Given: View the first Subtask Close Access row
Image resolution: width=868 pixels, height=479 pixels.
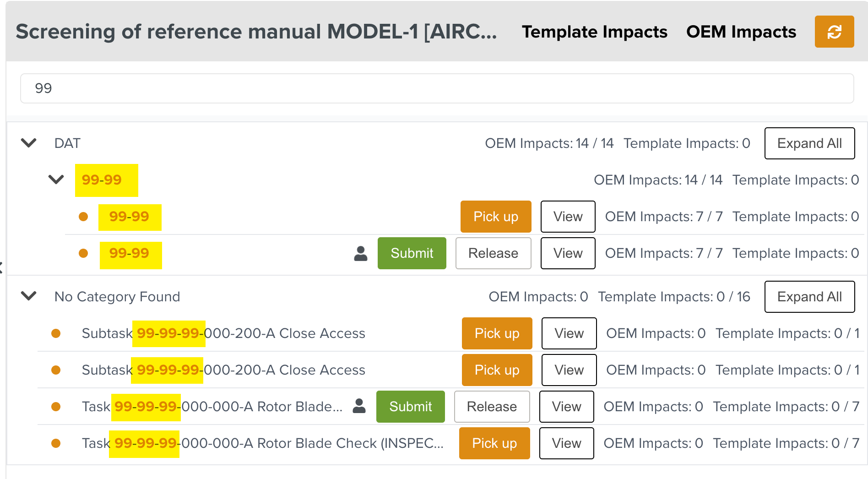Looking at the screenshot, I should pos(569,333).
